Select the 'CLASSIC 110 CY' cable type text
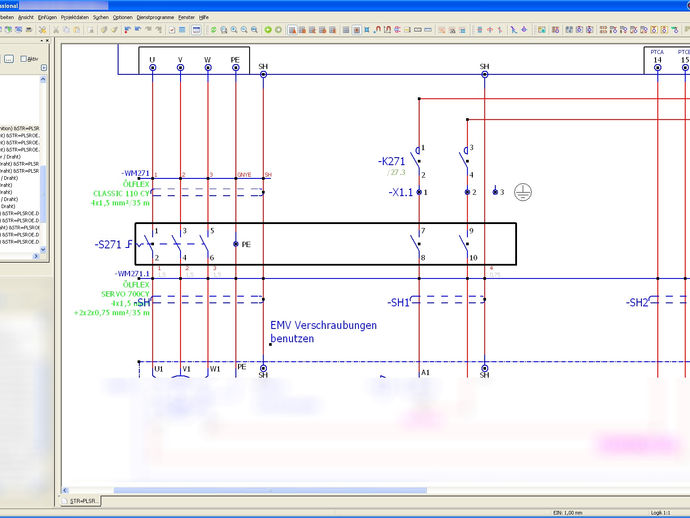The width and height of the screenshot is (690, 518). click(121, 193)
